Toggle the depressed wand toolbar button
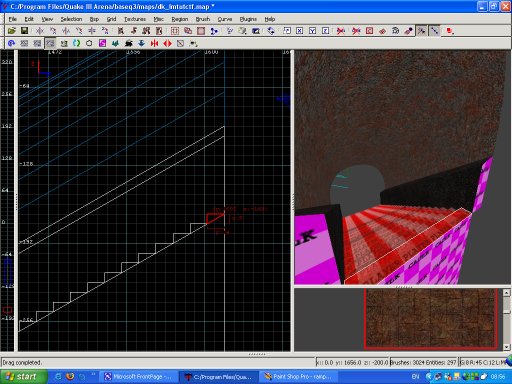This screenshot has width=512, height=384. point(421,31)
